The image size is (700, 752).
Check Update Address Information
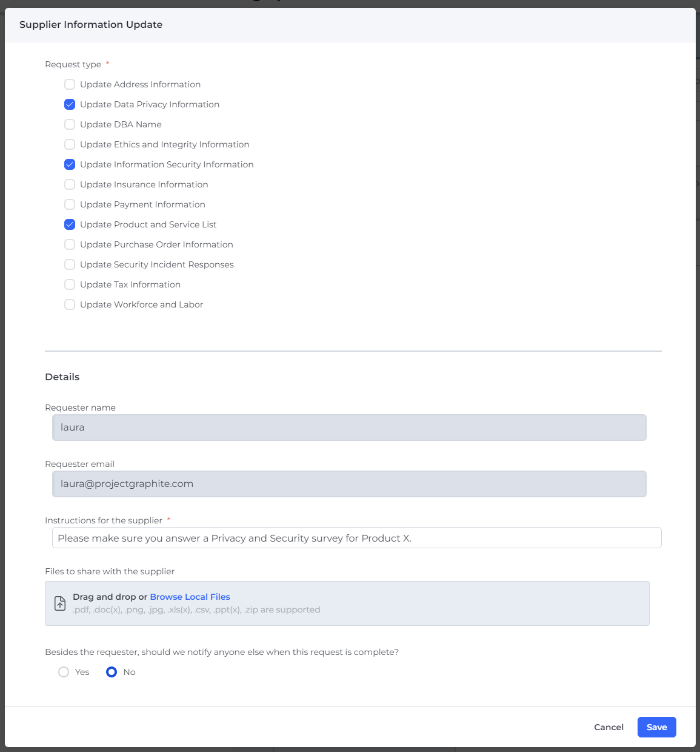pyautogui.click(x=70, y=84)
